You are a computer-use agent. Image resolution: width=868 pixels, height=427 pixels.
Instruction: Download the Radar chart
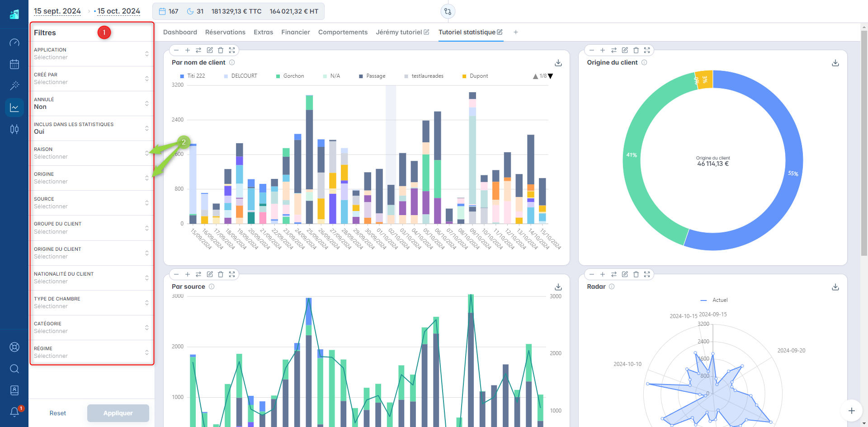(x=835, y=287)
